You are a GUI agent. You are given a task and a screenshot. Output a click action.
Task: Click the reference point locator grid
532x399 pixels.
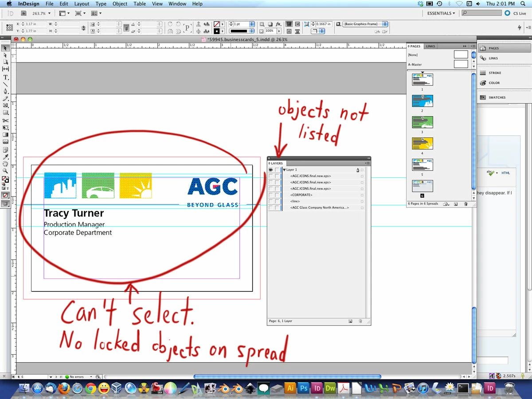tap(9, 27)
